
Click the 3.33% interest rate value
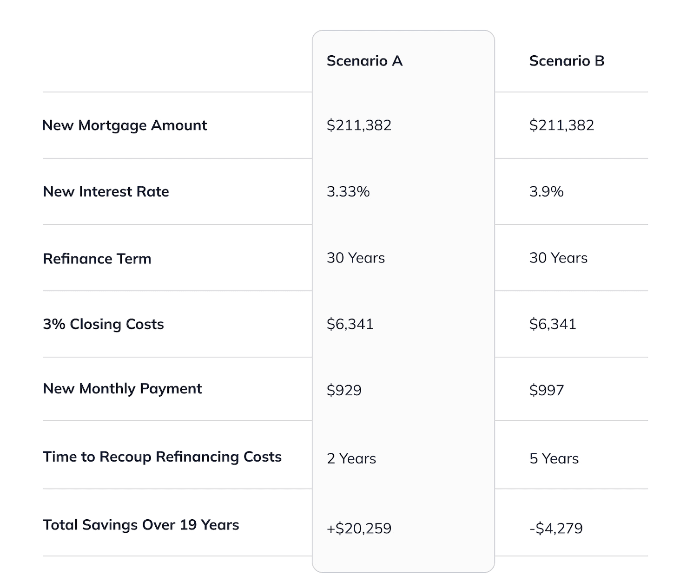point(348,192)
